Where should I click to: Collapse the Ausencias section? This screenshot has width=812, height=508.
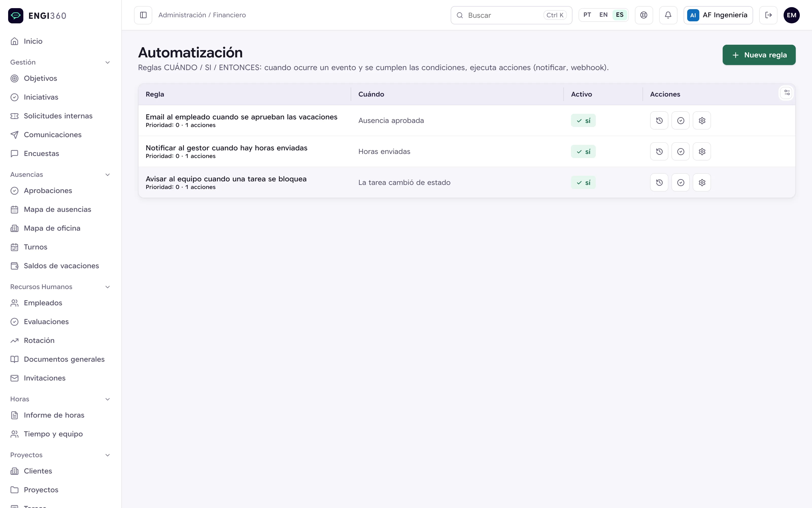[x=60, y=174]
